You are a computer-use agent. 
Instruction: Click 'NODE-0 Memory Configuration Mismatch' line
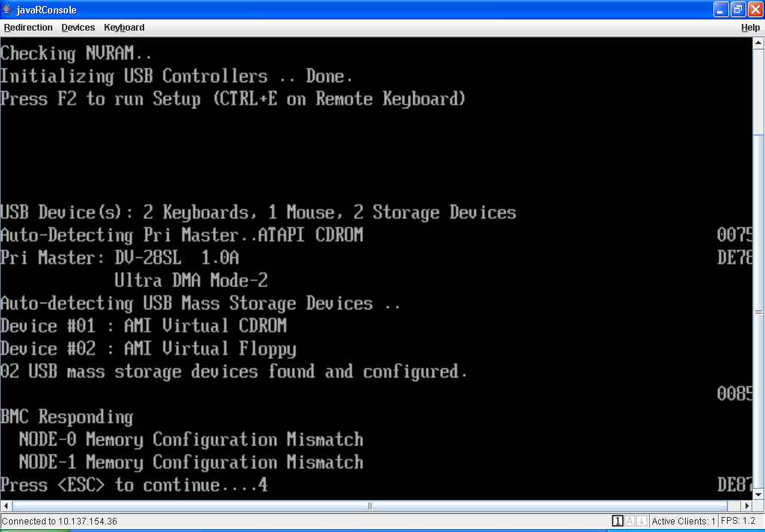[x=191, y=440]
